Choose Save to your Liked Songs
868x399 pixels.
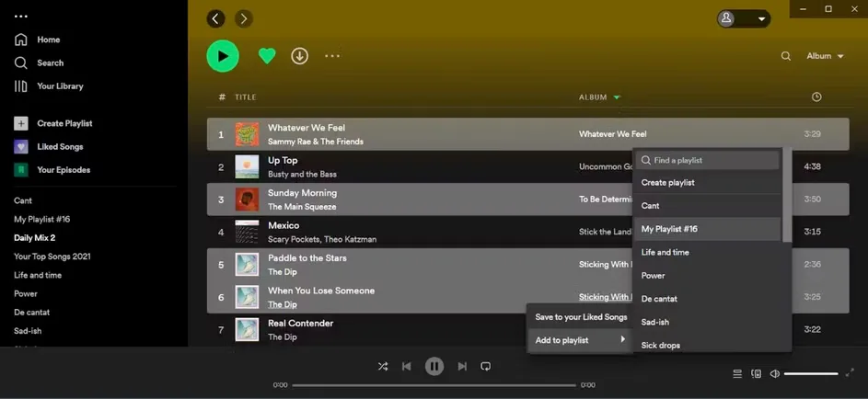[580, 317]
